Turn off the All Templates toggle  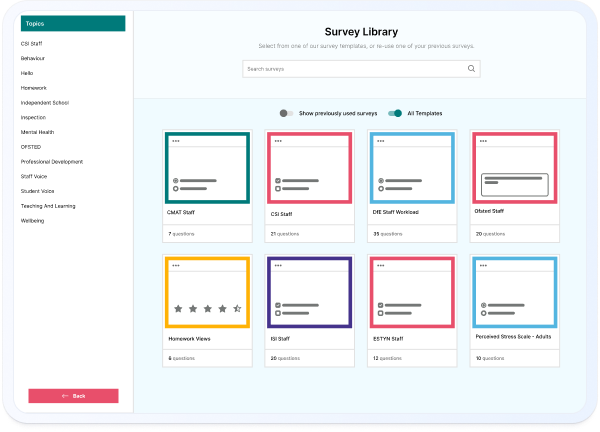tap(395, 113)
